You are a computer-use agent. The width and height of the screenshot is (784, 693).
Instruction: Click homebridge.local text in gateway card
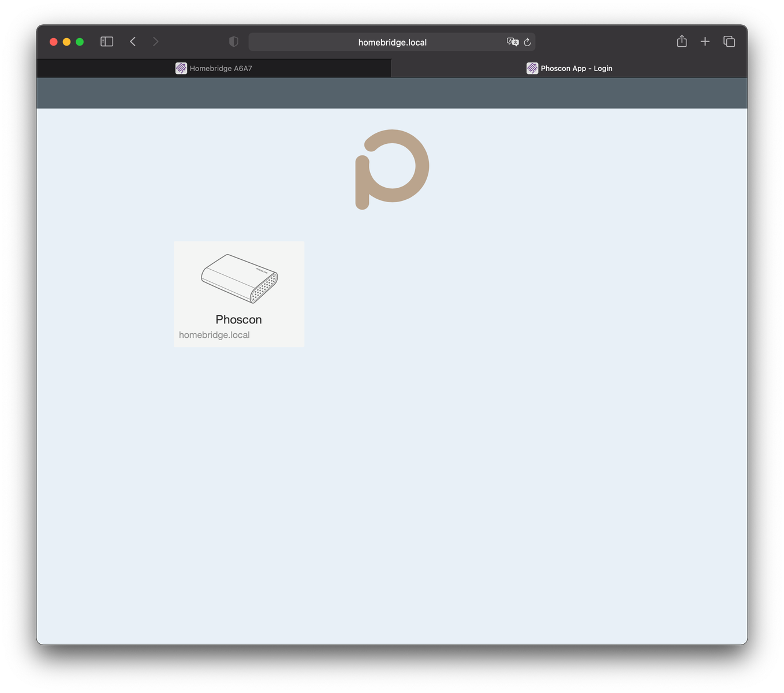click(x=214, y=335)
